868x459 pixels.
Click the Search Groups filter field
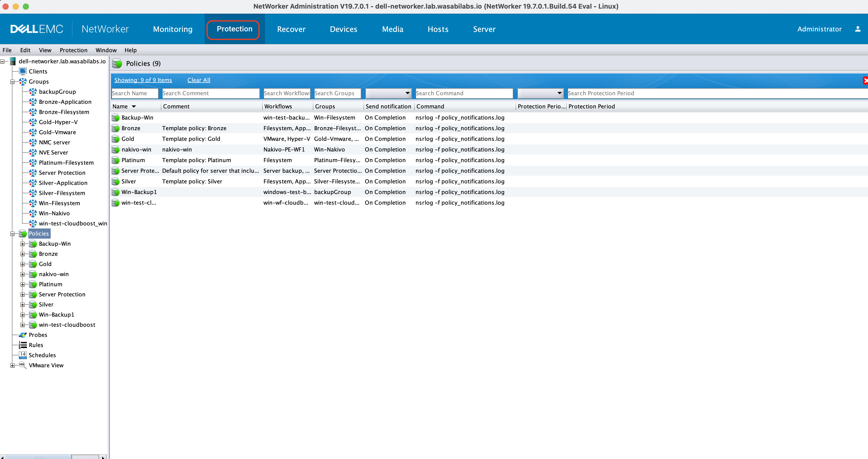338,93
